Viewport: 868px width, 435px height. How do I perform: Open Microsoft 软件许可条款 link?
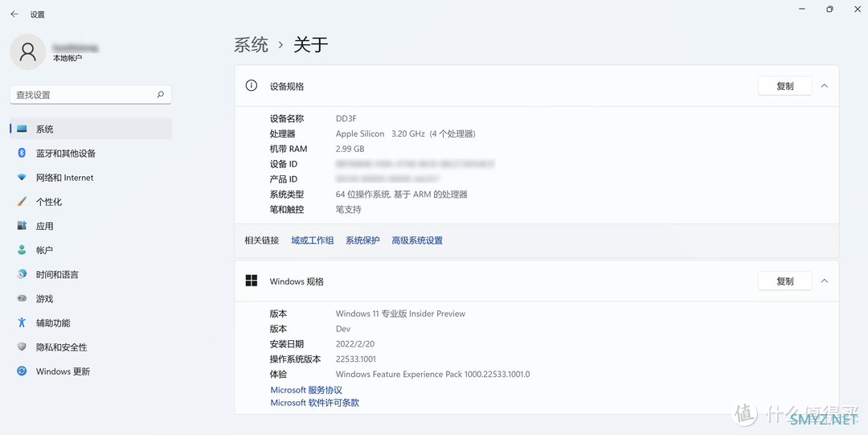coord(314,402)
